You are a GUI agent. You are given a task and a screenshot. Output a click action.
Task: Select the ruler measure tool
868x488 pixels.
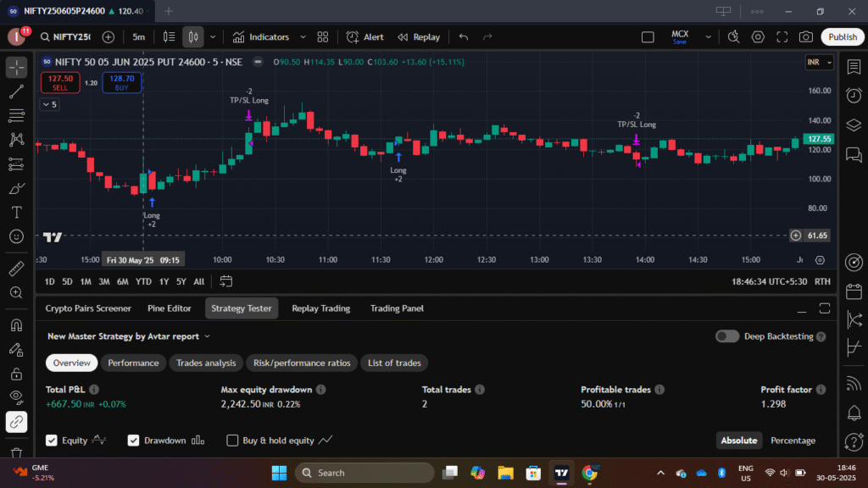point(17,269)
